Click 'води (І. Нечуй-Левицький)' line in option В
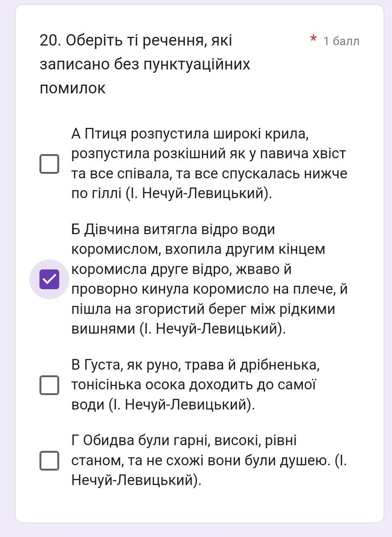The image size is (392, 537). click(163, 405)
